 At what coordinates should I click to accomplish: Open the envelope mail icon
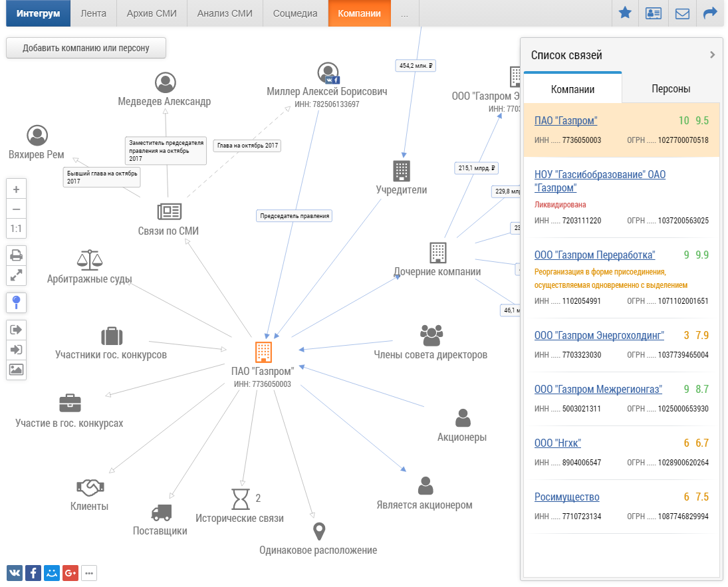[682, 13]
